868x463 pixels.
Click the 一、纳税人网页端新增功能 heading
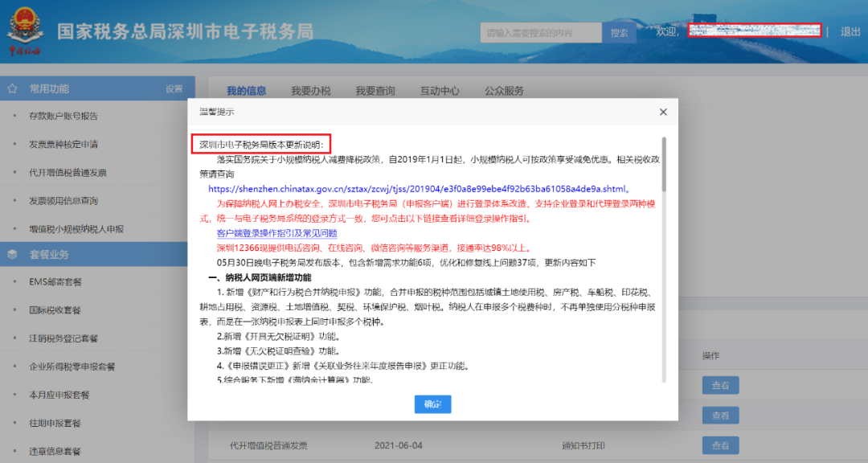coord(260,277)
